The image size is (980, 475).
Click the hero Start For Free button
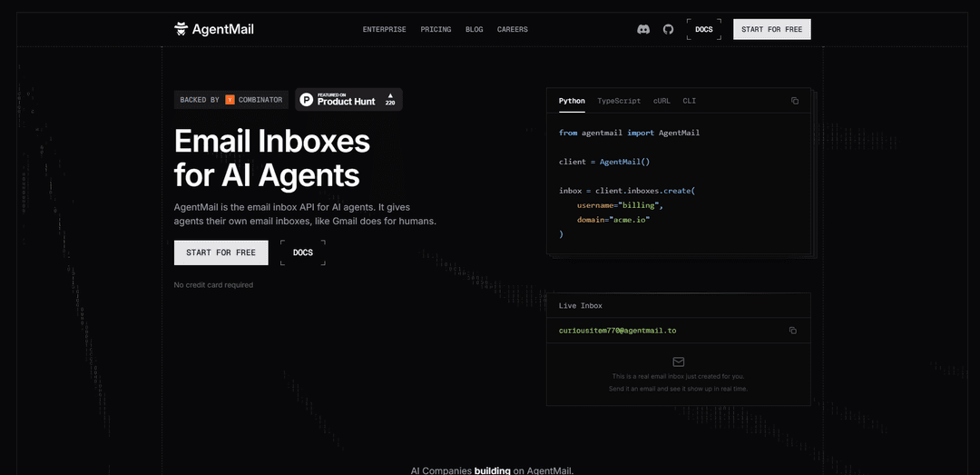pos(221,252)
